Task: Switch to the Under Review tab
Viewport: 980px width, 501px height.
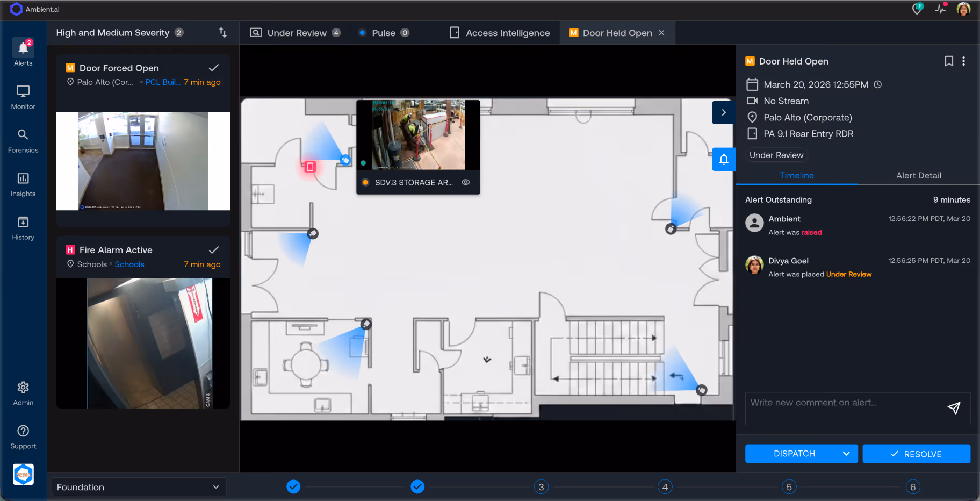Action: click(x=296, y=33)
